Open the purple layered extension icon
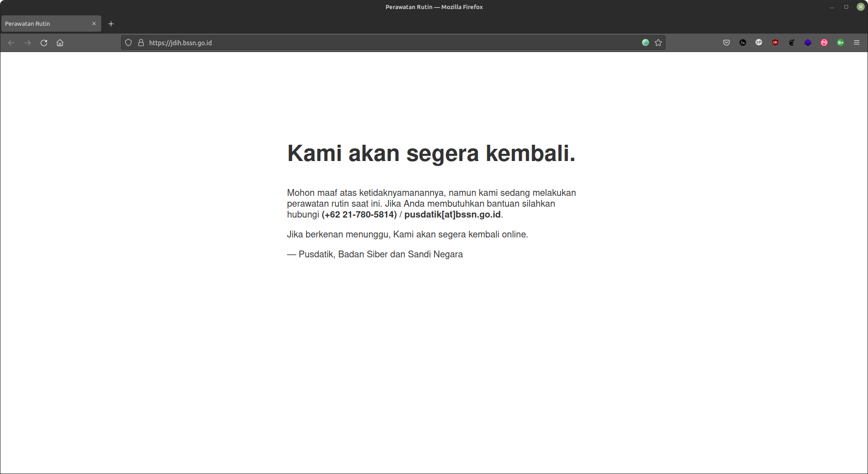 pos(808,43)
